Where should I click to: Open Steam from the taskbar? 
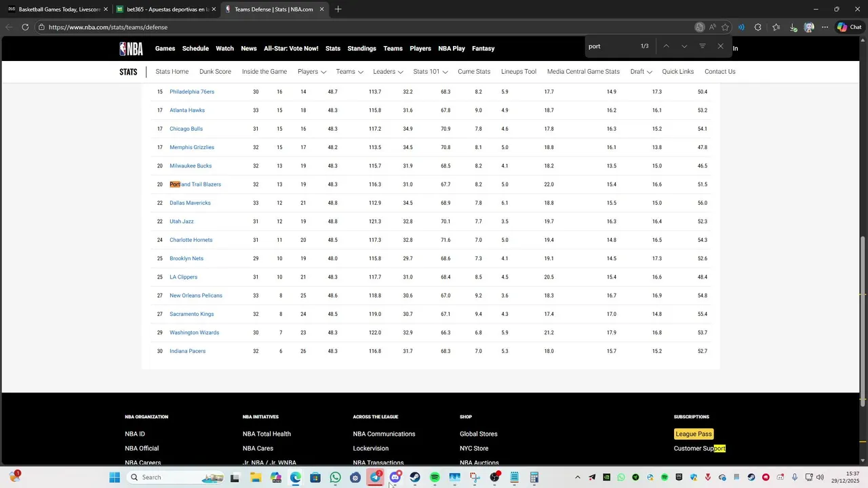415,477
